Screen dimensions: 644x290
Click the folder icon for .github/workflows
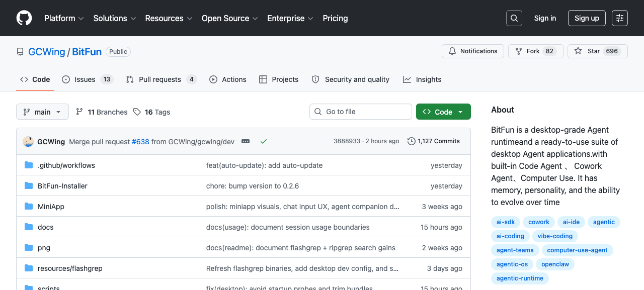tap(29, 165)
